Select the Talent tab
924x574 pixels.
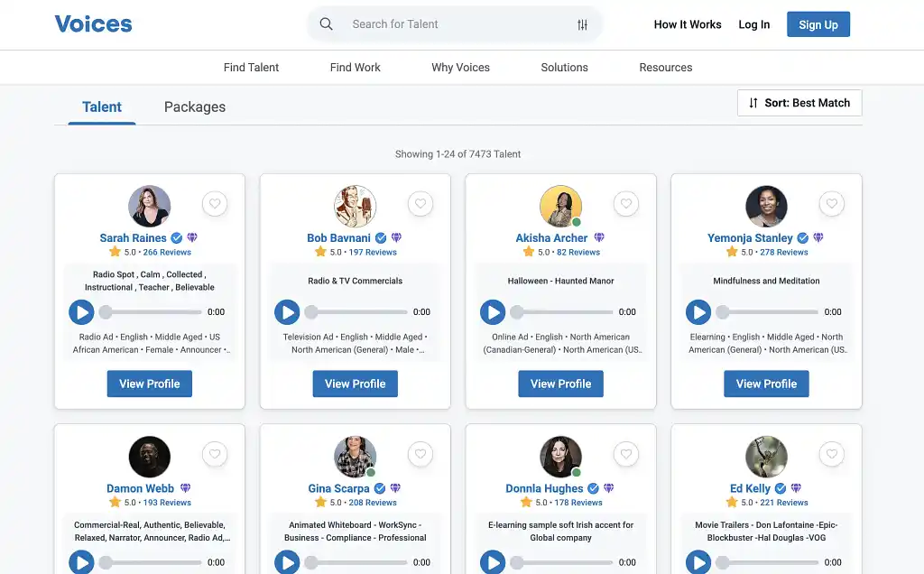102,106
